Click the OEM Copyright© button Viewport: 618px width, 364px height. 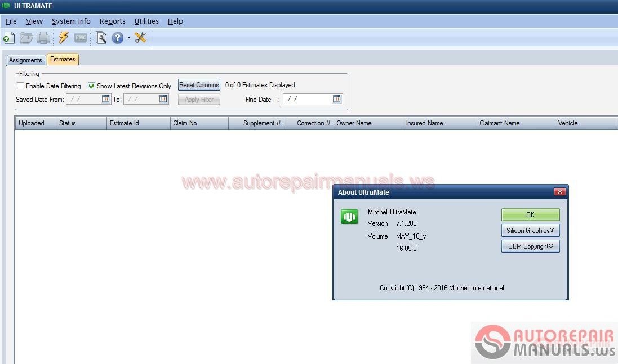531,246
